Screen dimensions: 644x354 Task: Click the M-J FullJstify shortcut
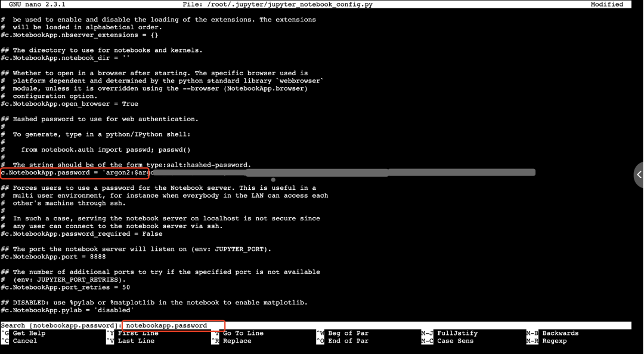(x=450, y=333)
